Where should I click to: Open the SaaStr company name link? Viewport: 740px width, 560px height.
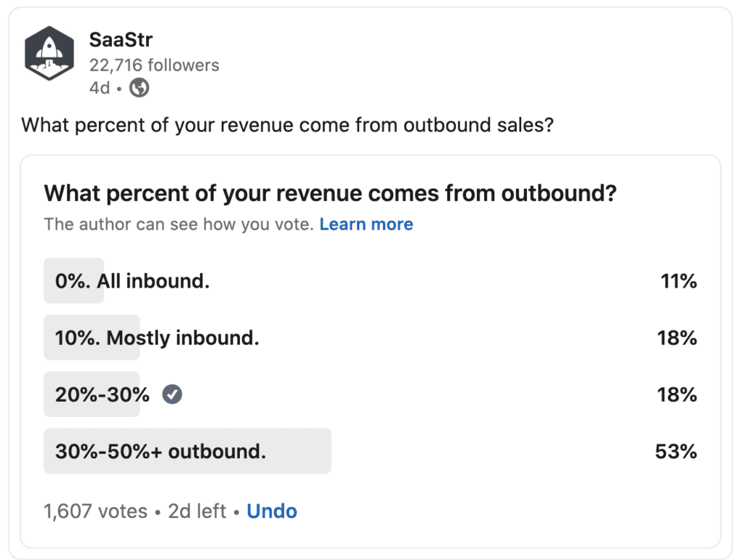click(x=121, y=39)
